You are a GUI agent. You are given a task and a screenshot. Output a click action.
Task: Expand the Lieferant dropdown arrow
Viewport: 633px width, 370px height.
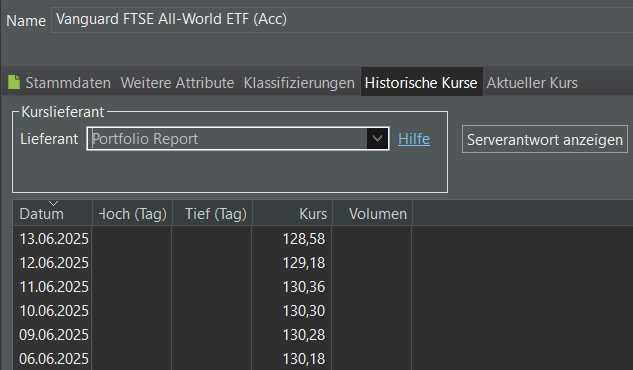click(x=377, y=139)
